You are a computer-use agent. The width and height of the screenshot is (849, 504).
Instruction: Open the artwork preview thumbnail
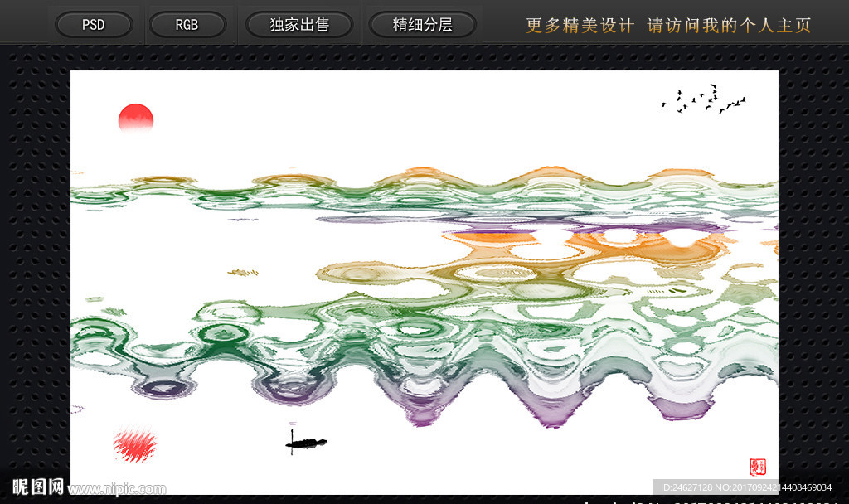424,282
